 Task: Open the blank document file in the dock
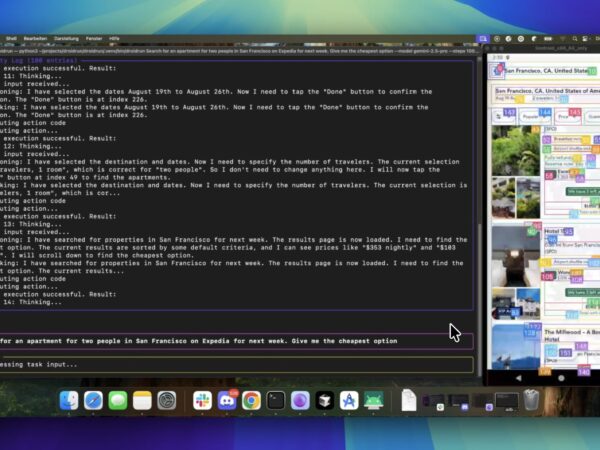409,400
